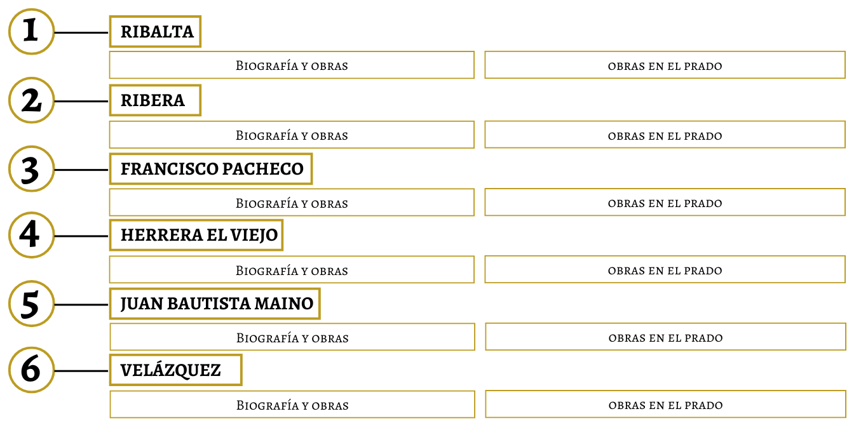The height and width of the screenshot is (442, 868).
Task: Click the number 1 circle icon
Action: pos(31,32)
